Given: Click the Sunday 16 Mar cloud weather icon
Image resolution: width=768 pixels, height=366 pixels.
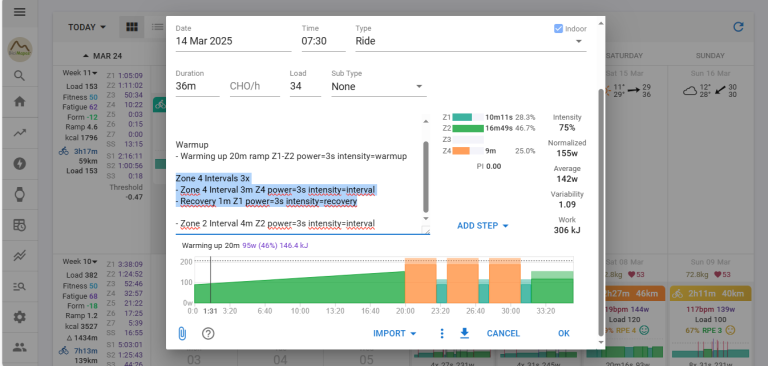Looking at the screenshot, I should click(x=691, y=91).
